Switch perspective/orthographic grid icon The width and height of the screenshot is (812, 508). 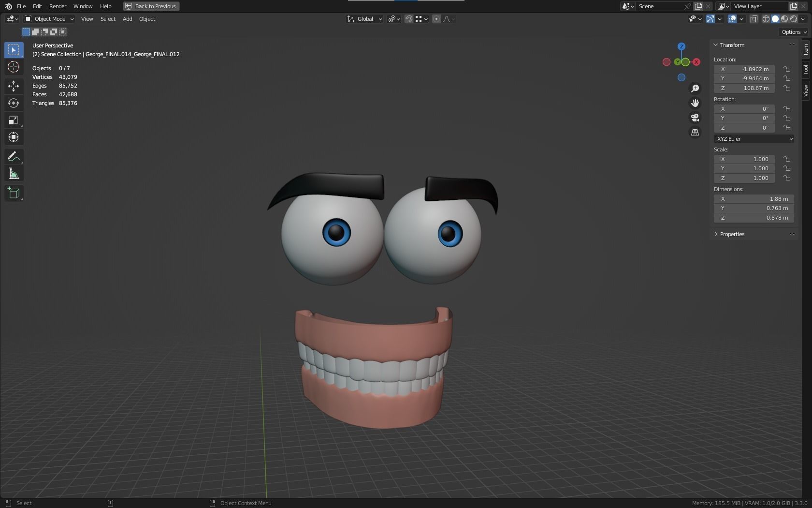pos(695,132)
